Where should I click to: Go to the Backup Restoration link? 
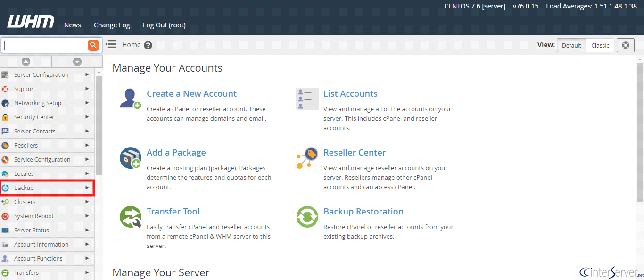point(363,212)
